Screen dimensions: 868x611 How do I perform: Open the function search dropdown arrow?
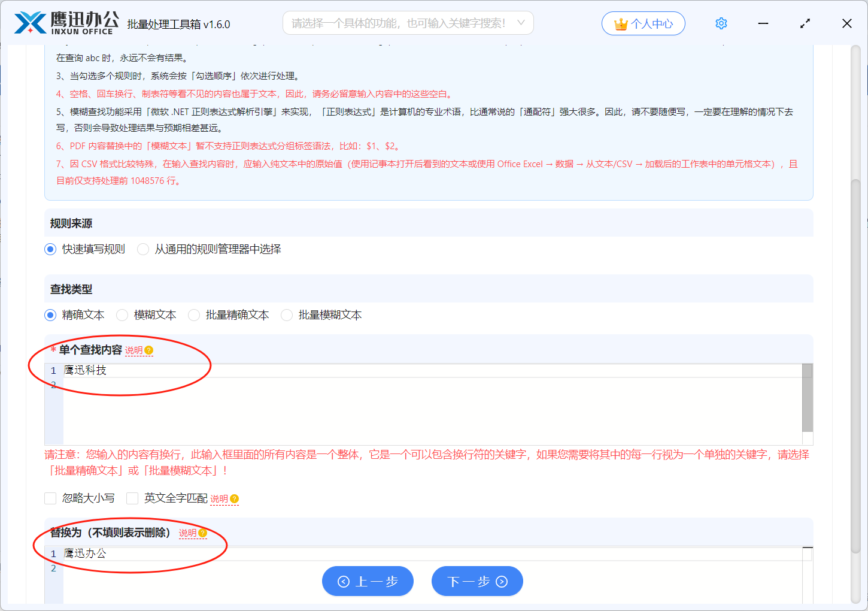pos(521,23)
